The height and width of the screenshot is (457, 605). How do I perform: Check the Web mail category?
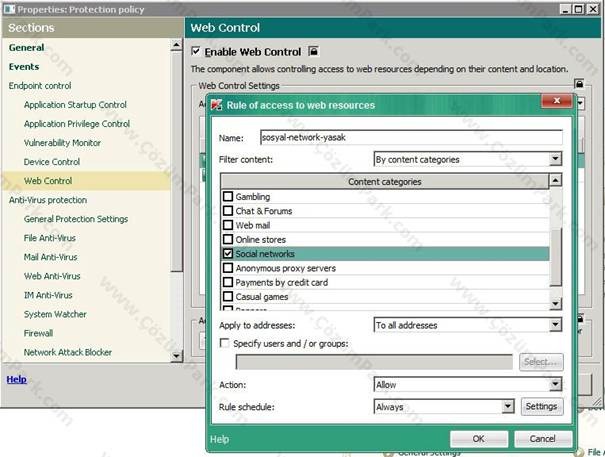pyautogui.click(x=228, y=225)
